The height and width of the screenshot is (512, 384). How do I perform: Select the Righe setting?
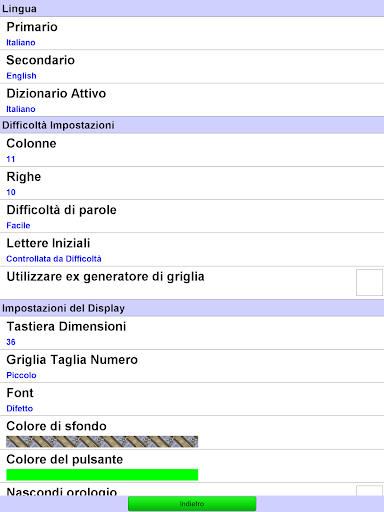click(x=192, y=183)
